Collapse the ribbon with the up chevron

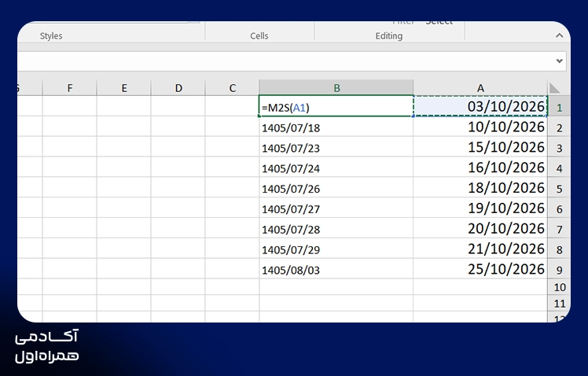click(x=559, y=35)
